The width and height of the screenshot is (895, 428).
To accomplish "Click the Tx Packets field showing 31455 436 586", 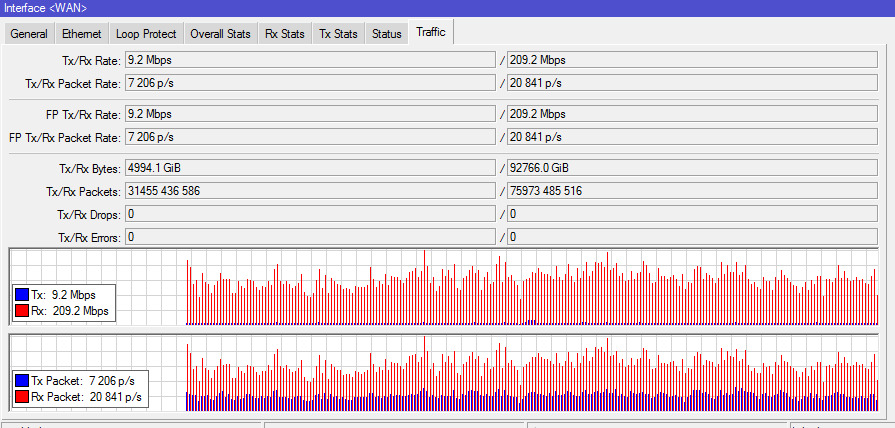I will (309, 190).
